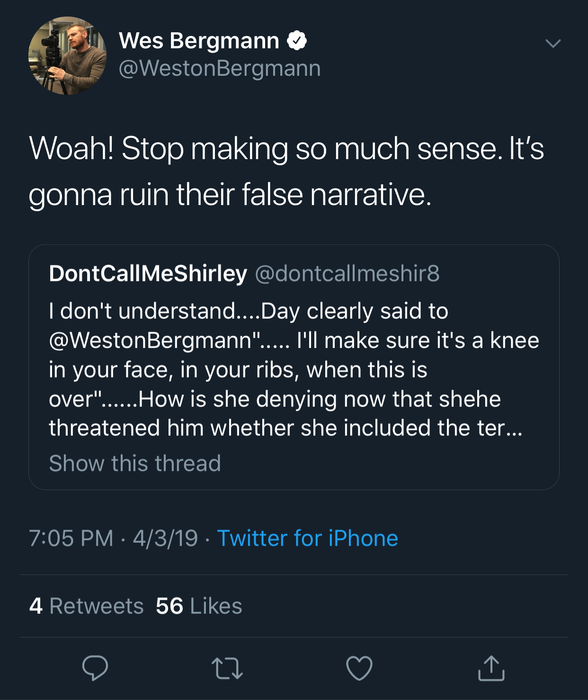The image size is (588, 700).
Task: Tap the verified badge beside Wes Bergmann
Action: (297, 41)
